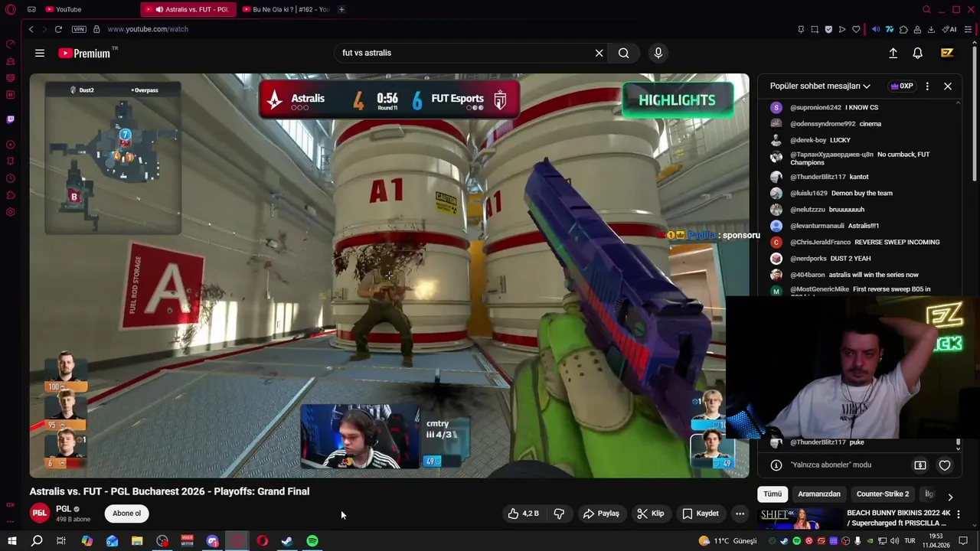This screenshot has width=980, height=551.
Task: Open the extensions puzzle icon
Action: [x=903, y=29]
